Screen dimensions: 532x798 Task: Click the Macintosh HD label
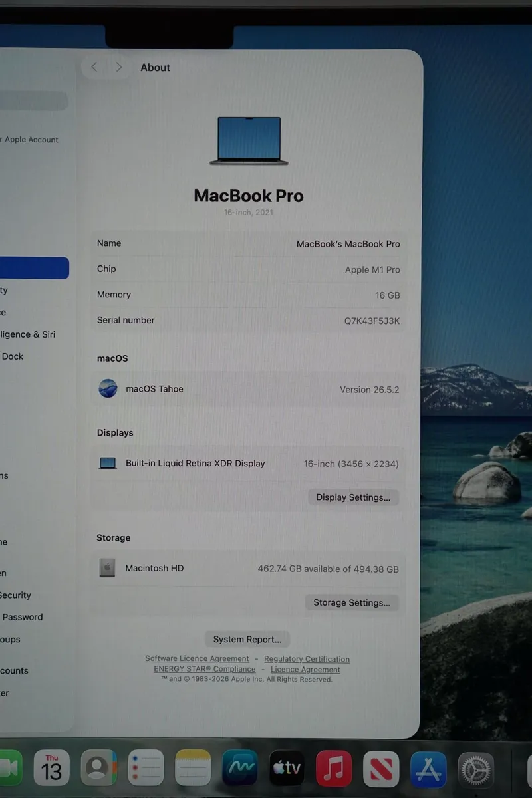(x=154, y=568)
